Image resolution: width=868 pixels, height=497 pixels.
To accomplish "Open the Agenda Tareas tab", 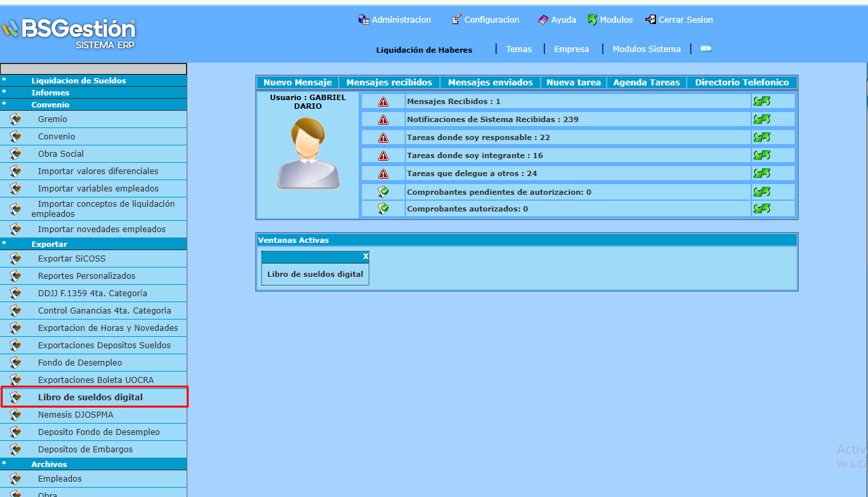I will coord(646,83).
